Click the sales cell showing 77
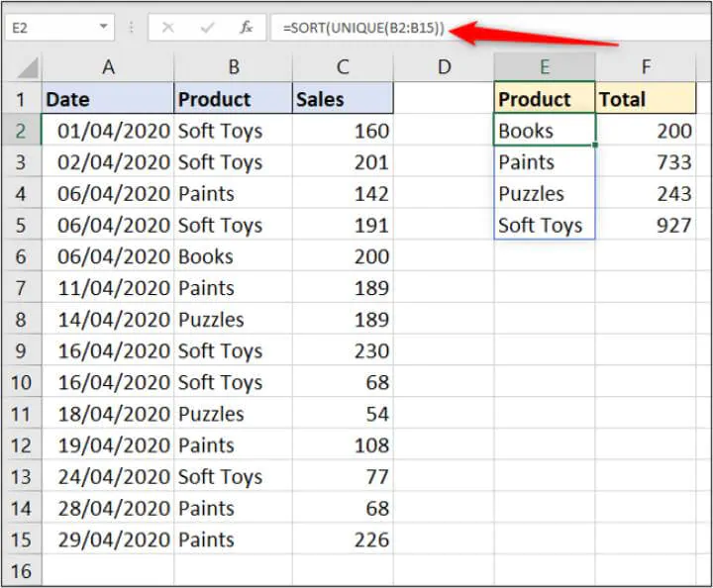The height and width of the screenshot is (588, 713). click(343, 476)
